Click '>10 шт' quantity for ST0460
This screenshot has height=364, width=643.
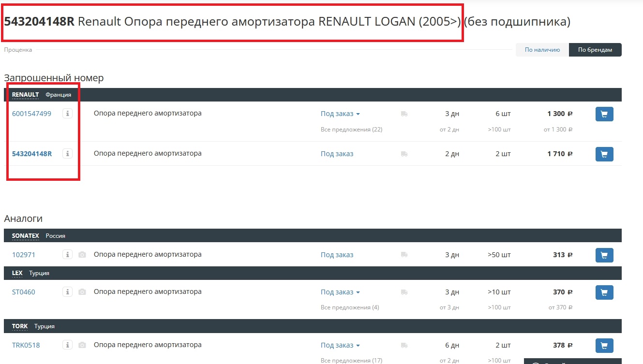click(499, 292)
